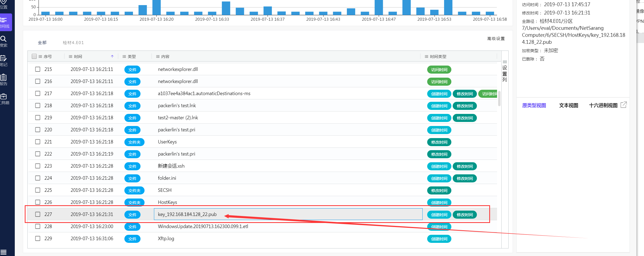This screenshot has height=256, width=644.
Task: Select the 新建会话.xsh row
Action: (x=262, y=166)
